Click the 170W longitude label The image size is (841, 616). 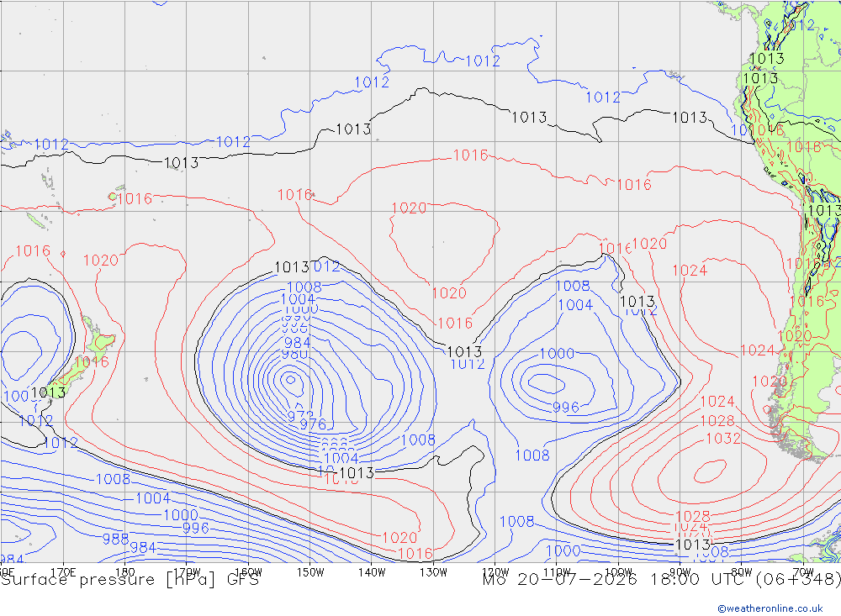pos(187,572)
